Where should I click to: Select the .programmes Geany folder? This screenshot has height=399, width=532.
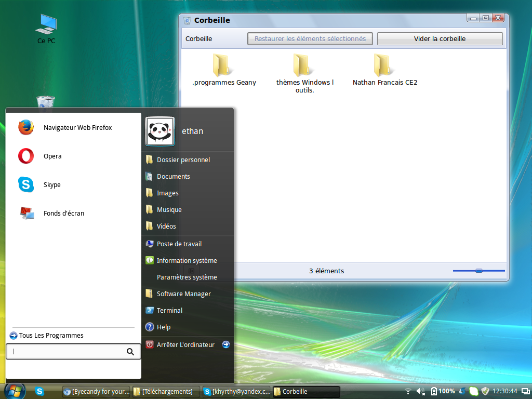pyautogui.click(x=224, y=70)
